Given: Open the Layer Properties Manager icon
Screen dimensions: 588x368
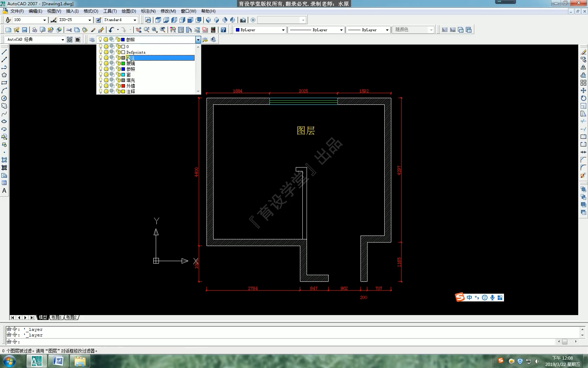Looking at the screenshot, I should pyautogui.click(x=92, y=40).
